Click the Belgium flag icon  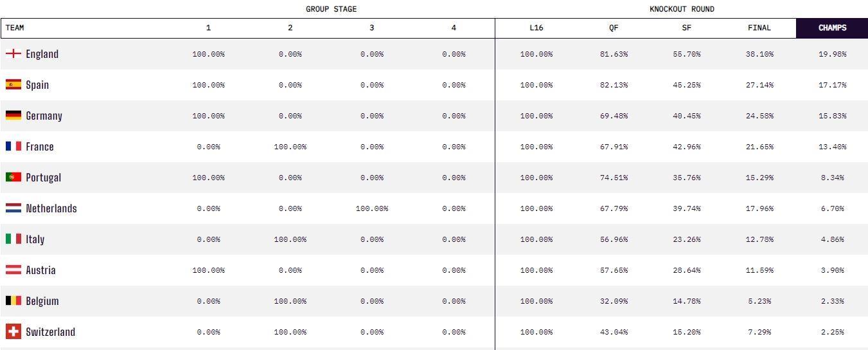(13, 301)
